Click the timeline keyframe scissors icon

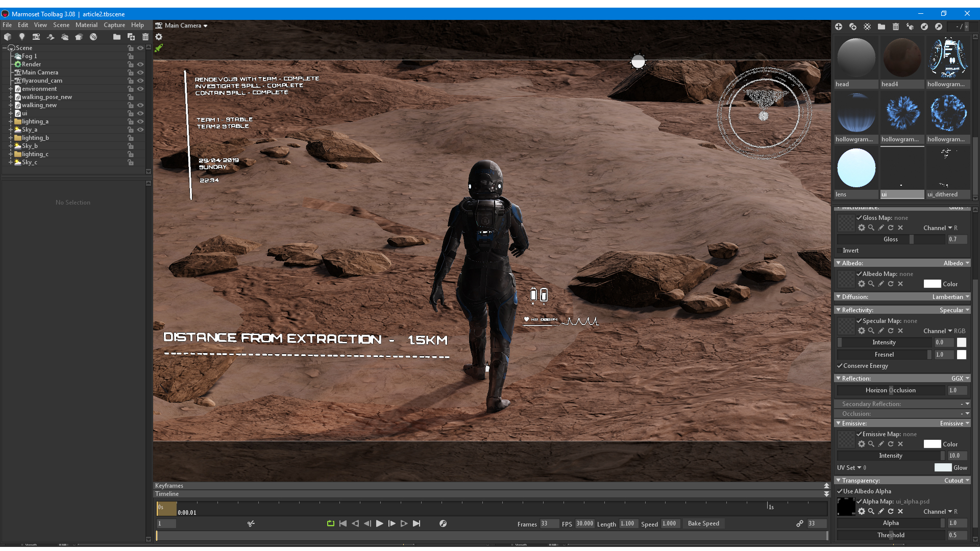tap(251, 524)
